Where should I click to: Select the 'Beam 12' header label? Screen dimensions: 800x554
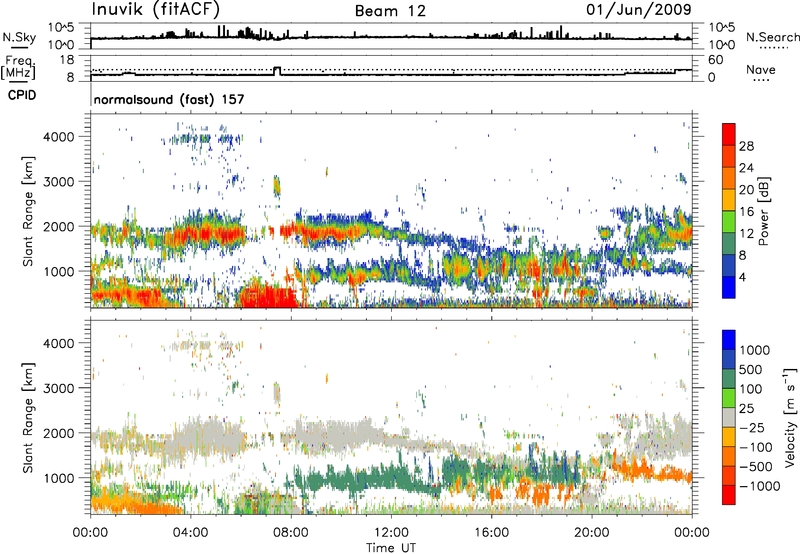click(x=390, y=11)
